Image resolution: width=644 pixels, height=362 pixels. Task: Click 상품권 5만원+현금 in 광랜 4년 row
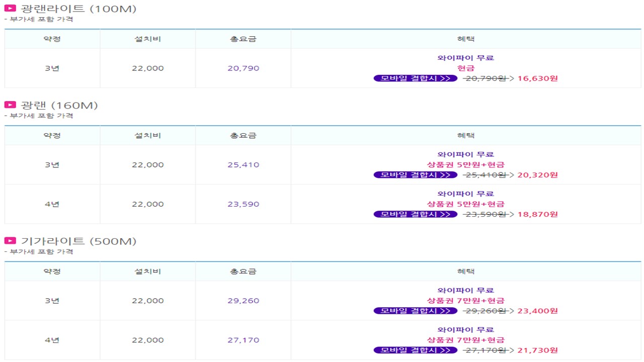pos(466,204)
